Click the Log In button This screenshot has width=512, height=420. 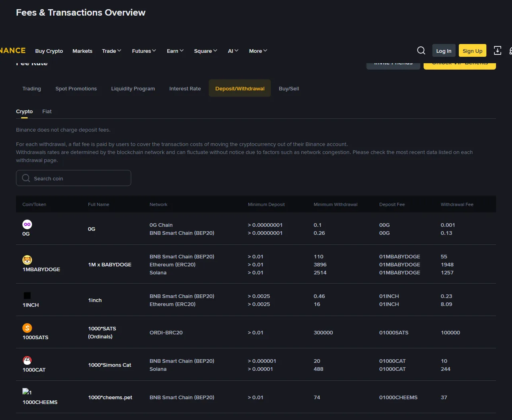pyautogui.click(x=444, y=51)
